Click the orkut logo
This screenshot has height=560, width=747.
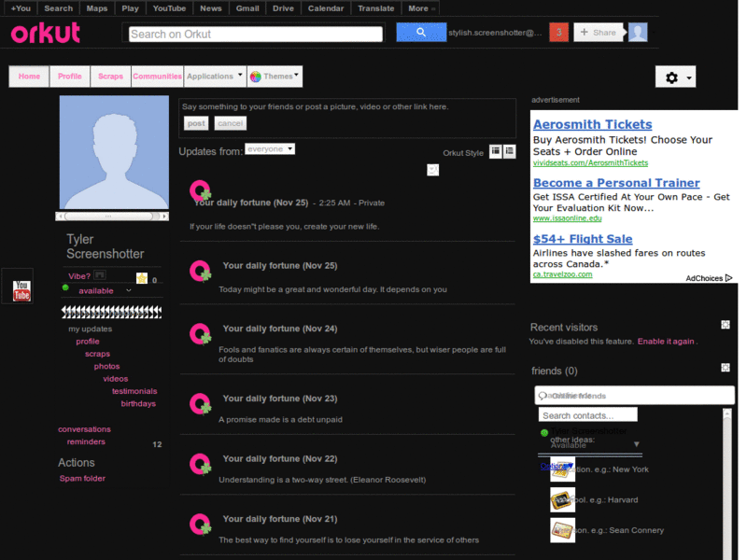[46, 33]
